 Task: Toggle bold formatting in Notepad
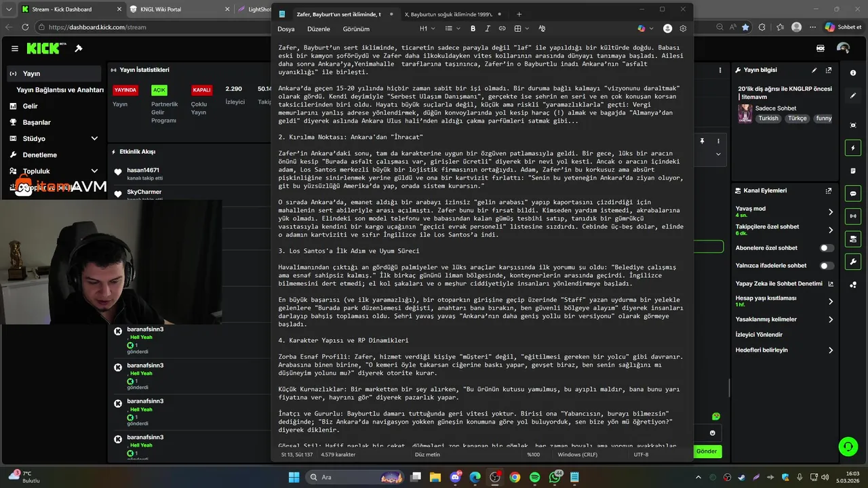coord(473,28)
